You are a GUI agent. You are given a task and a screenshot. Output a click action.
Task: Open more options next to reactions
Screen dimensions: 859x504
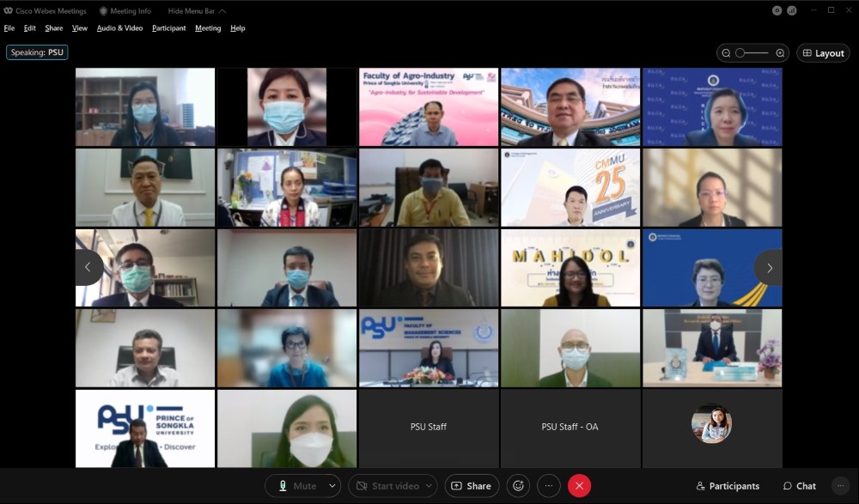[x=549, y=486]
